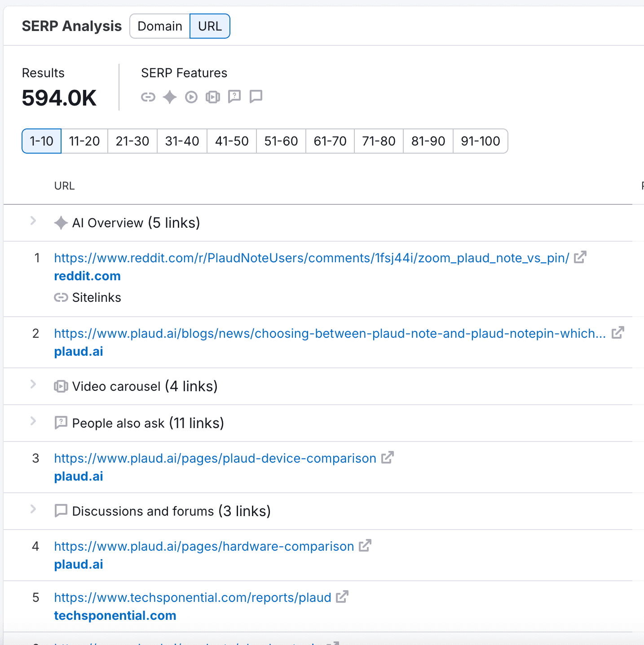This screenshot has width=644, height=645.
Task: Open the techsponential.com reports/plaud URL
Action: tap(193, 597)
